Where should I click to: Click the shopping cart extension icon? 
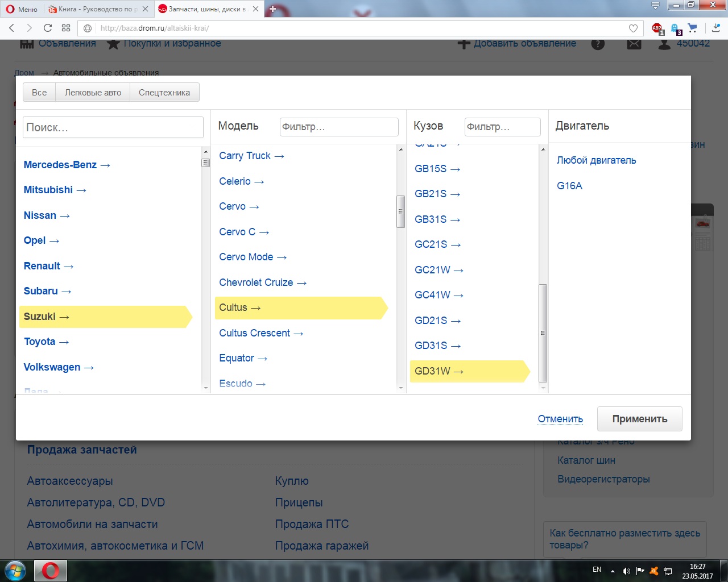coord(692,28)
